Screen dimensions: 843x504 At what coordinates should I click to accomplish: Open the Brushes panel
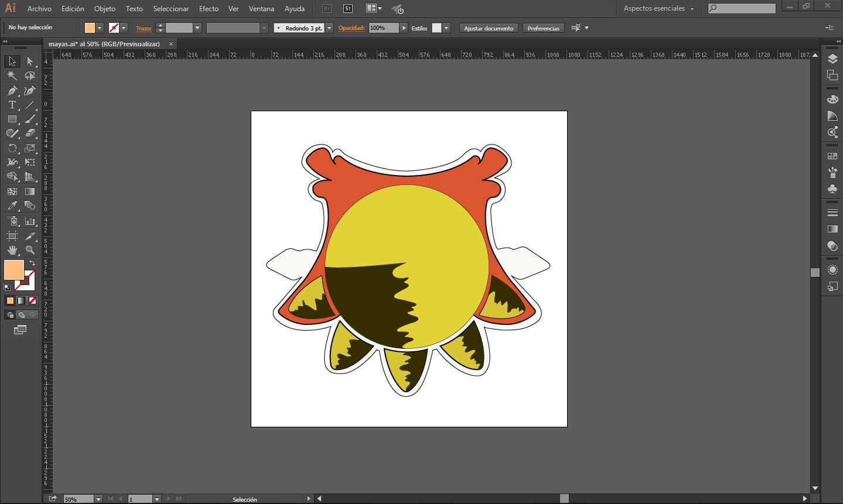coord(832,173)
